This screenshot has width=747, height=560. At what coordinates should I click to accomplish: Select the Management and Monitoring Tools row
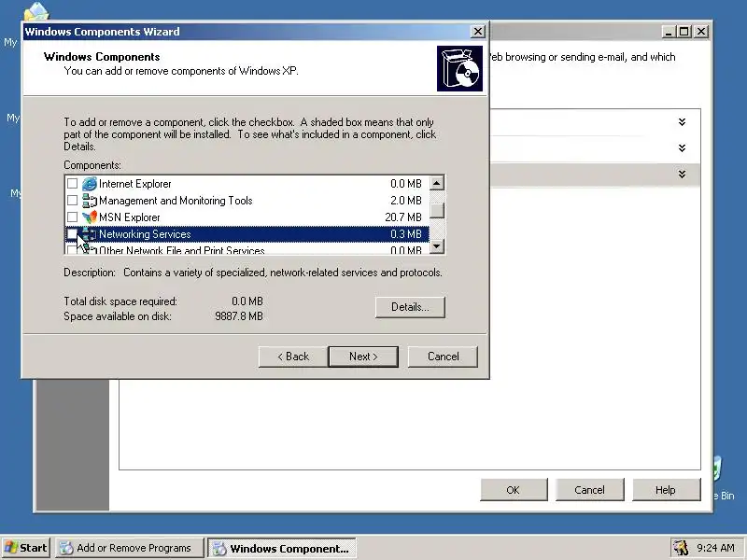tap(247, 201)
